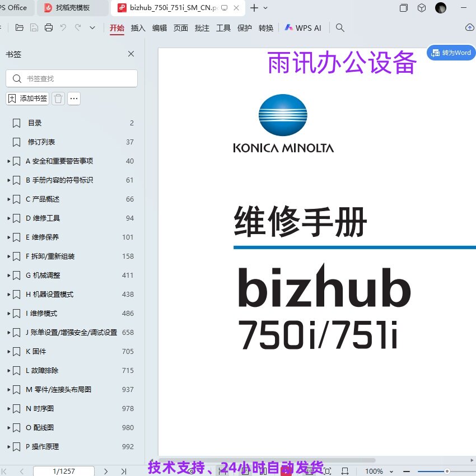Viewport: 476px width, 476px height.
Task: Click the delete bookmark trash icon
Action: click(58, 99)
